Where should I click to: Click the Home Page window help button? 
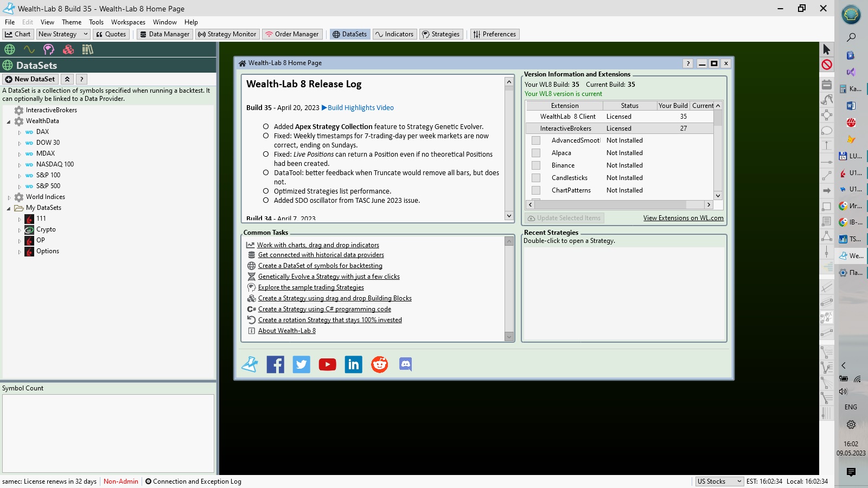pos(688,63)
